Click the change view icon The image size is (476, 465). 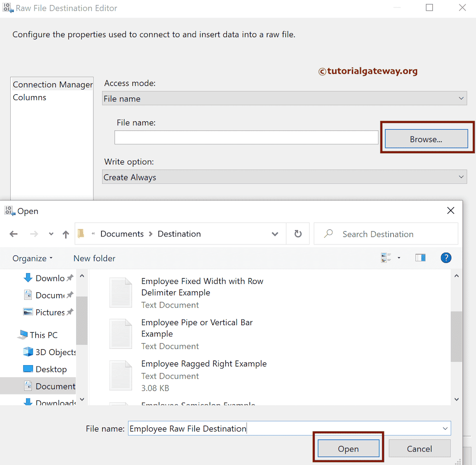click(386, 258)
